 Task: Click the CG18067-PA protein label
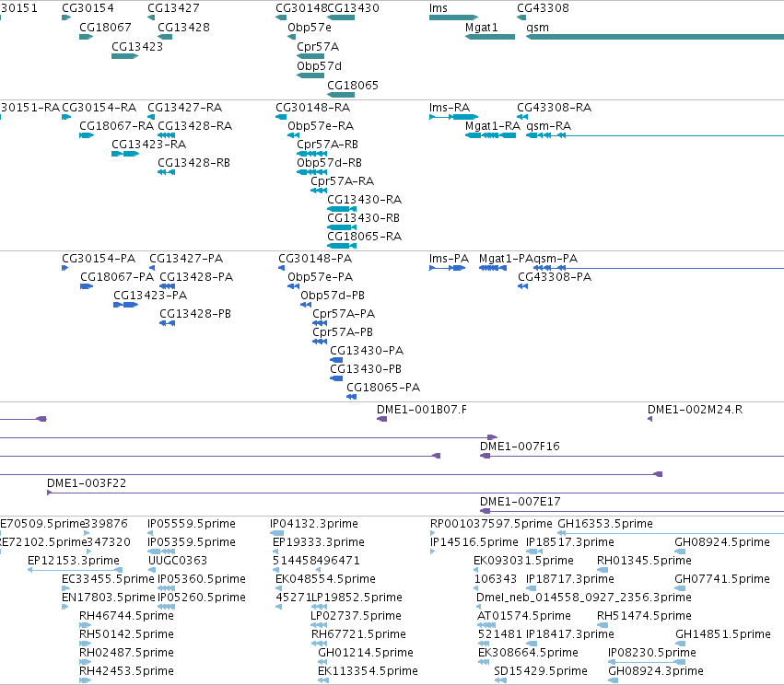[117, 277]
